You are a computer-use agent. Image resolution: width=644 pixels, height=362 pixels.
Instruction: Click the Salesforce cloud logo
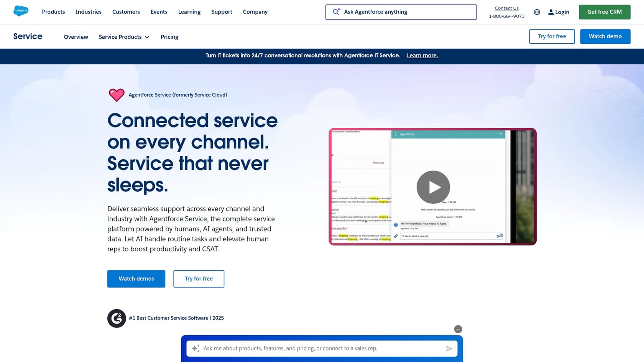click(21, 11)
